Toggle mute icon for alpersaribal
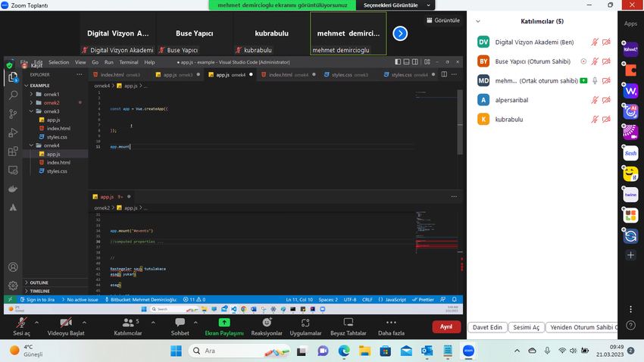The image size is (644, 362). (595, 100)
